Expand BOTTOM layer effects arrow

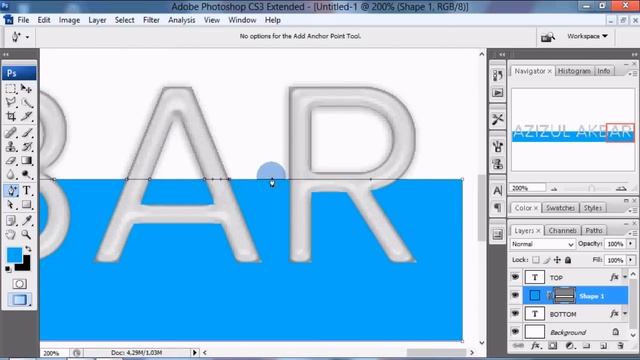pos(625,313)
